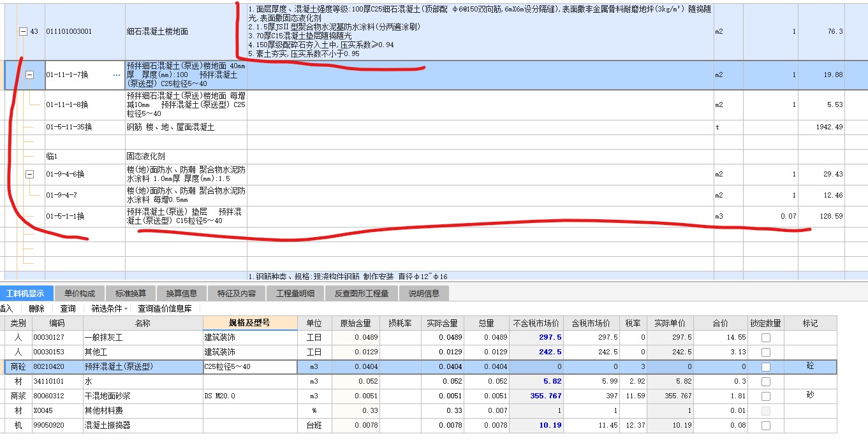Click the 干混地面砂浆 name cell
This screenshot has height=448, width=868.
click(x=143, y=396)
